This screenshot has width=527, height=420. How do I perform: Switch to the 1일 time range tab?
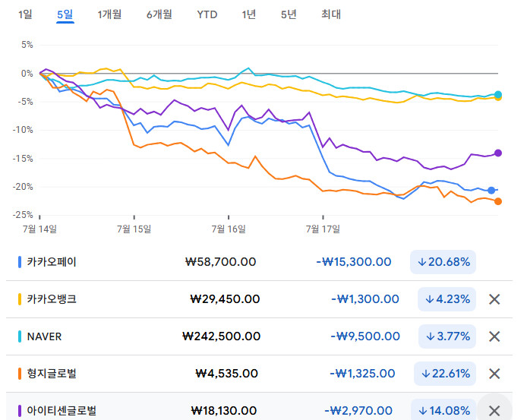tap(25, 14)
